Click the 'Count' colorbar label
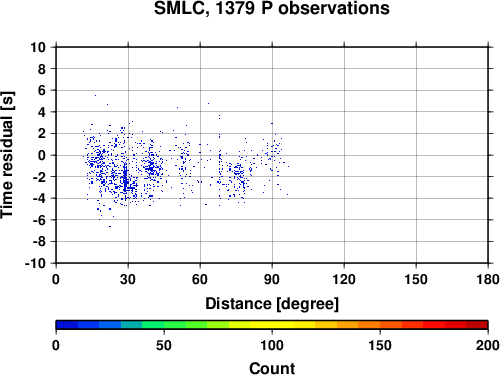 click(272, 368)
